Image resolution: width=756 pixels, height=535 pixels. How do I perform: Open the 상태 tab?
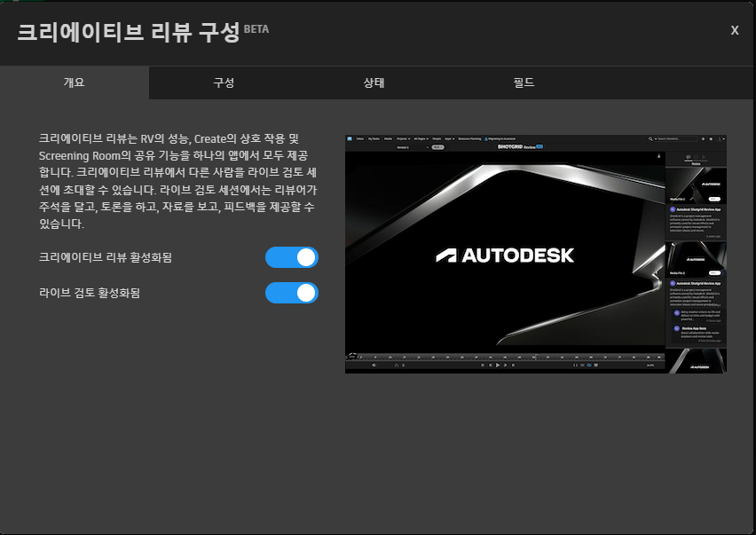374,83
